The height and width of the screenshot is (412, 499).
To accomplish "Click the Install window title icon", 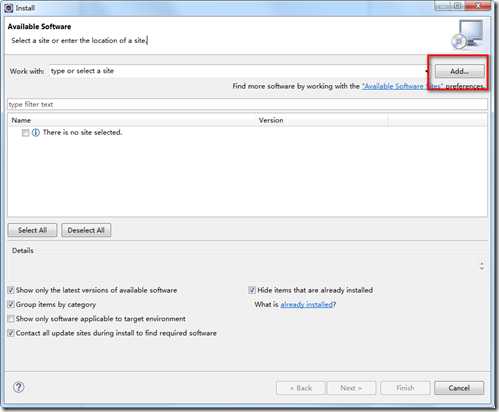I will [x=9, y=8].
